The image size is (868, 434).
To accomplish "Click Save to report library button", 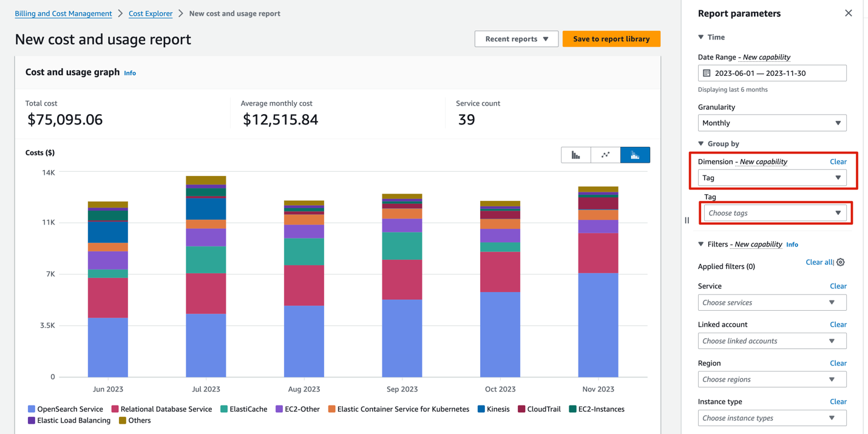I will pyautogui.click(x=611, y=39).
